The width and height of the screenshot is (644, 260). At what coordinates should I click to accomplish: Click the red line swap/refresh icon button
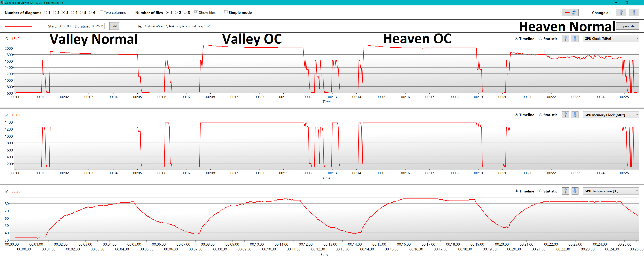click(570, 13)
